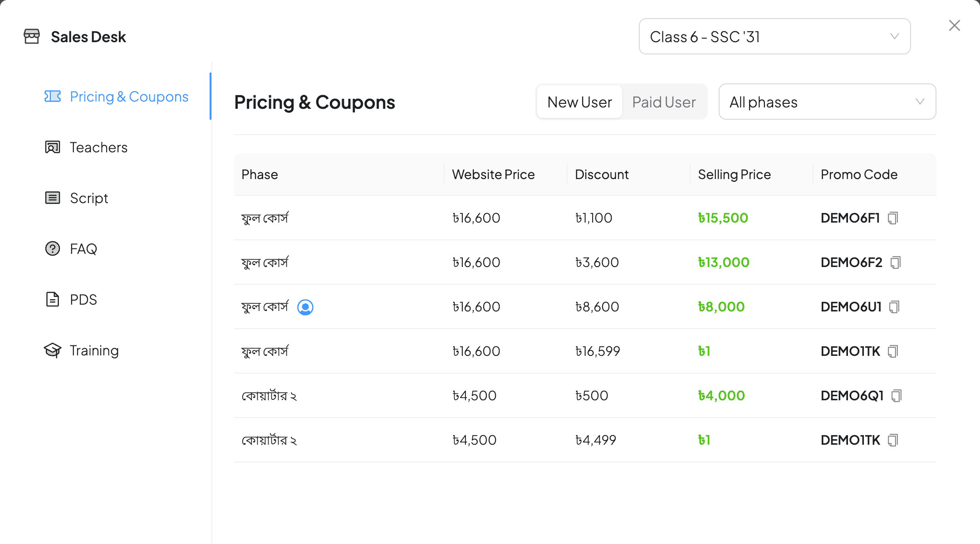
Task: Click the blue user badge beside ফুল কোর্স
Action: [305, 307]
